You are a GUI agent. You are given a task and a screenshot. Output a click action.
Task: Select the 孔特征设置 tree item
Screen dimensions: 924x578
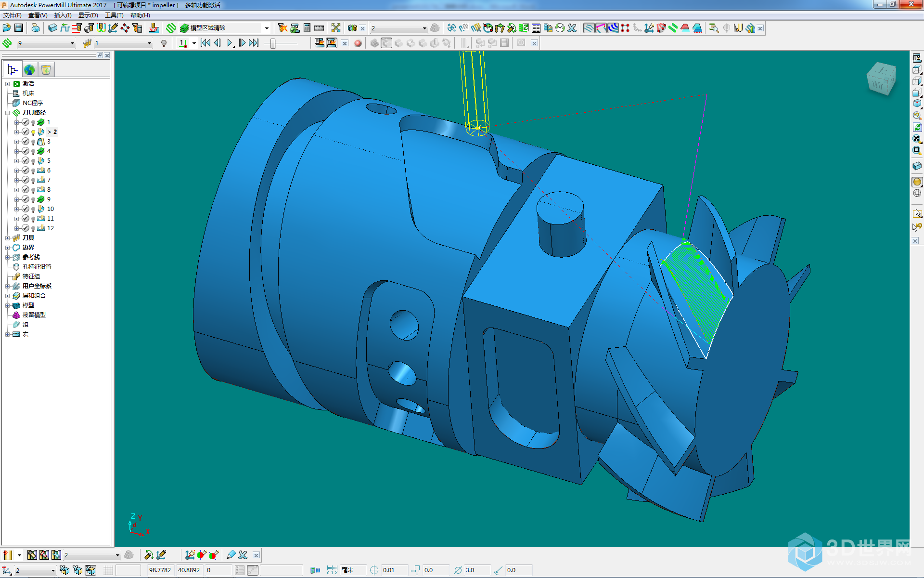(37, 267)
